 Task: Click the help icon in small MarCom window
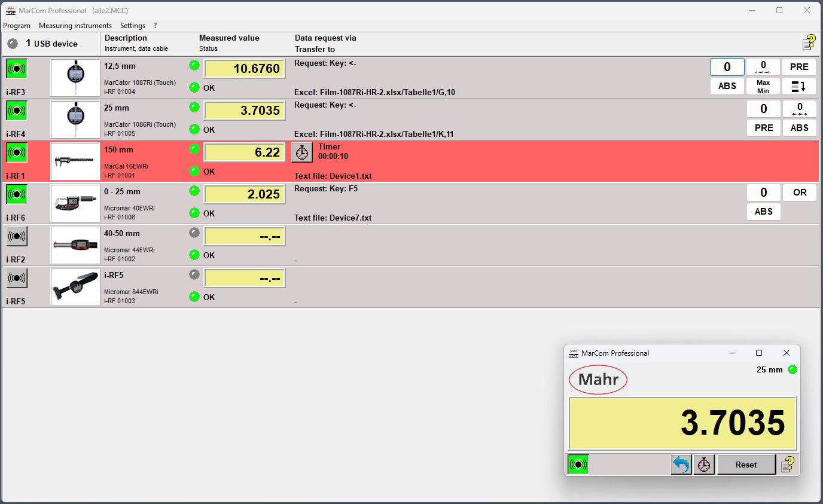click(x=788, y=464)
